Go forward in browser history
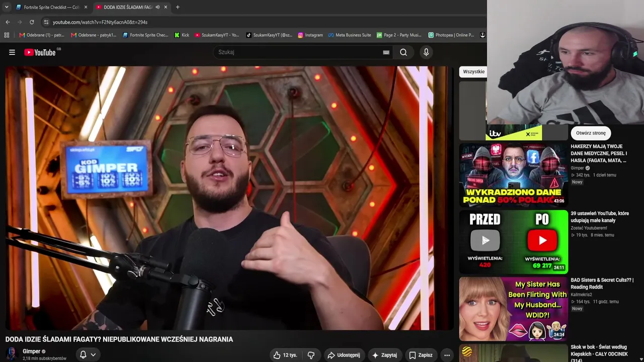Viewport: 644px width, 362px height. 20,22
